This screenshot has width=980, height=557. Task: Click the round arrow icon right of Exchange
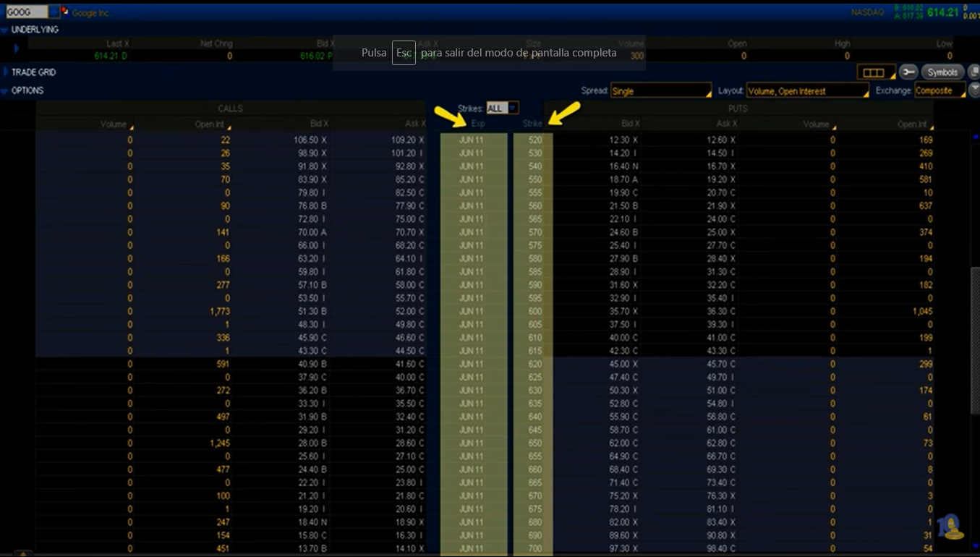974,90
